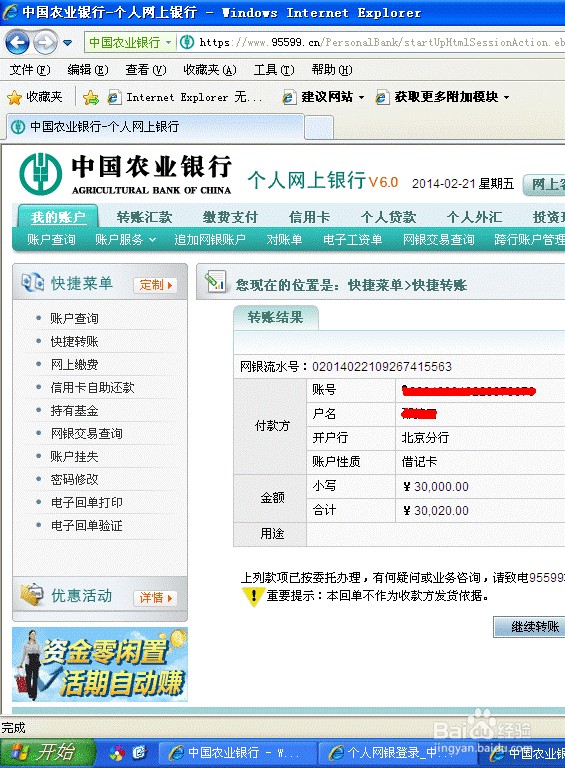The width and height of the screenshot is (565, 768).
Task: Click the 北京分行 branch cell
Action: pos(425,437)
